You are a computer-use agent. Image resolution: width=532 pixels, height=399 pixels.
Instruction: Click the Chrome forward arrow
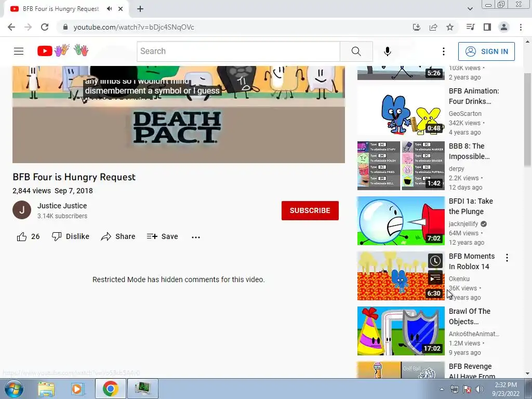click(28, 27)
